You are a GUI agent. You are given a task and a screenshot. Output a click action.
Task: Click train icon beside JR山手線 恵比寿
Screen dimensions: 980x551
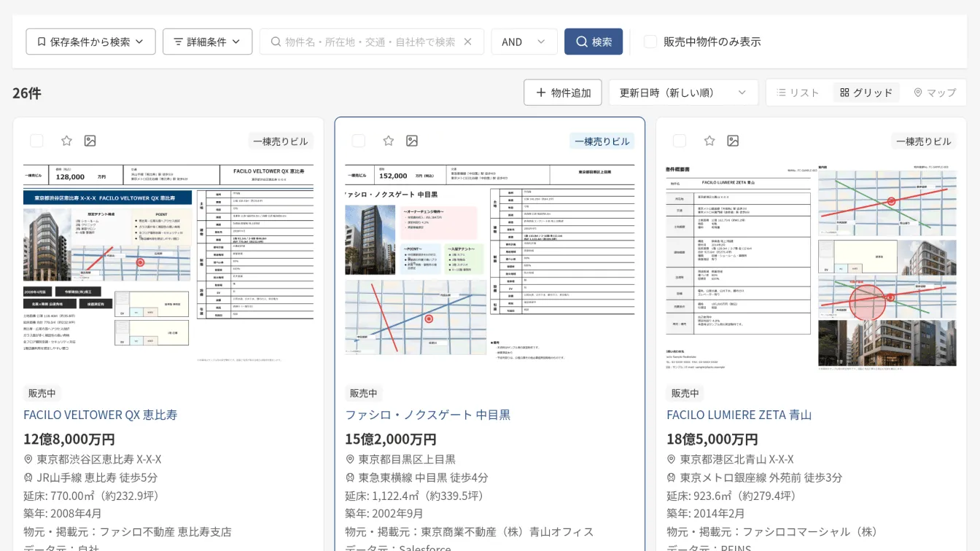[28, 477]
